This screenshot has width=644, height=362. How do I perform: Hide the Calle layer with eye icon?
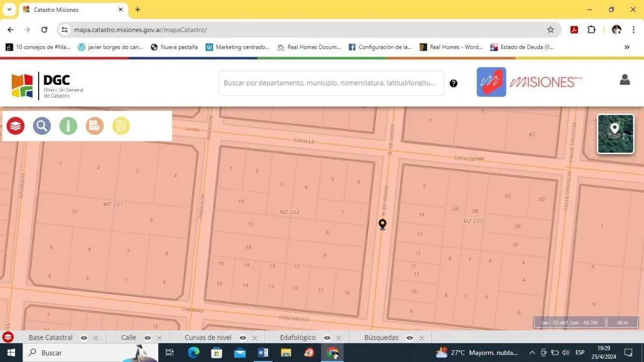[147, 338]
